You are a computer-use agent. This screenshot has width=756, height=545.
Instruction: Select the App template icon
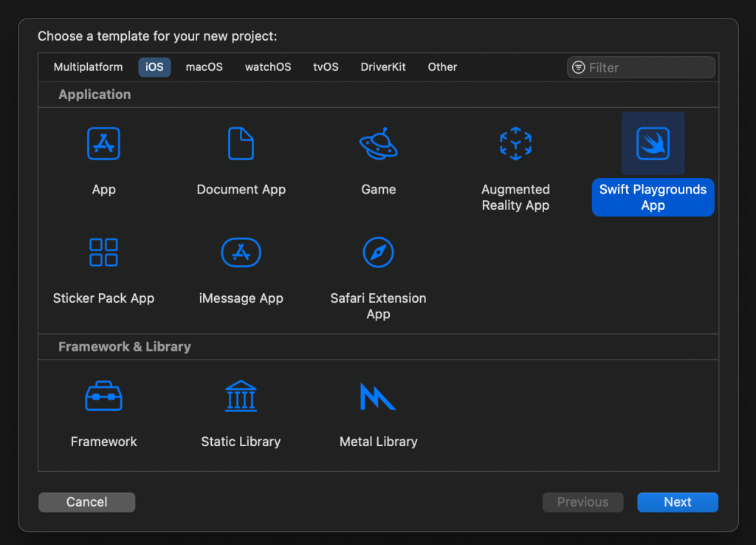point(103,143)
